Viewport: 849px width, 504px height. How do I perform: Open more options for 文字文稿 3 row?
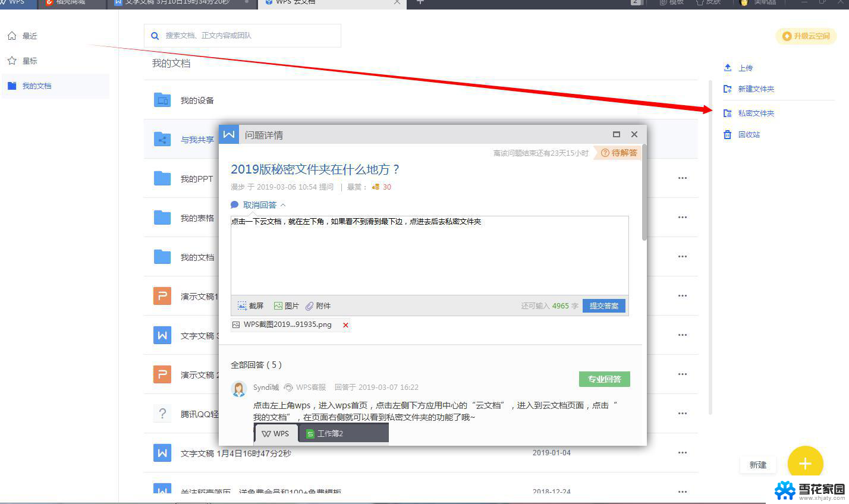(x=683, y=335)
